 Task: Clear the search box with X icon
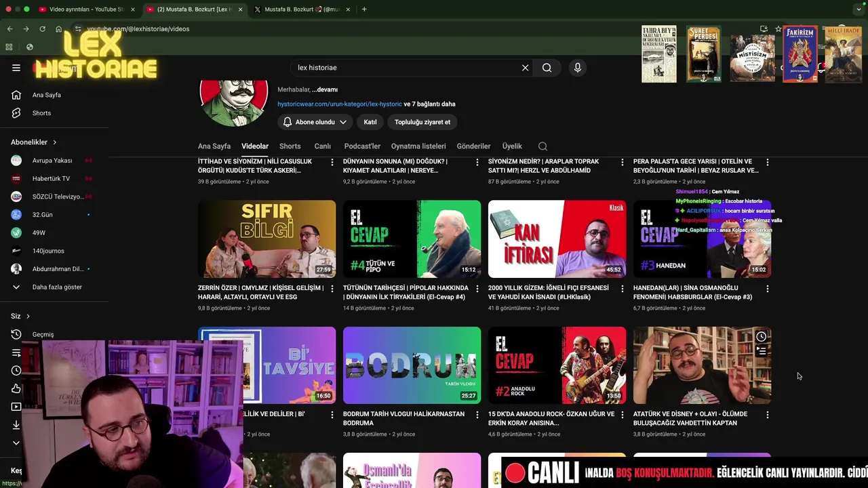pos(525,68)
